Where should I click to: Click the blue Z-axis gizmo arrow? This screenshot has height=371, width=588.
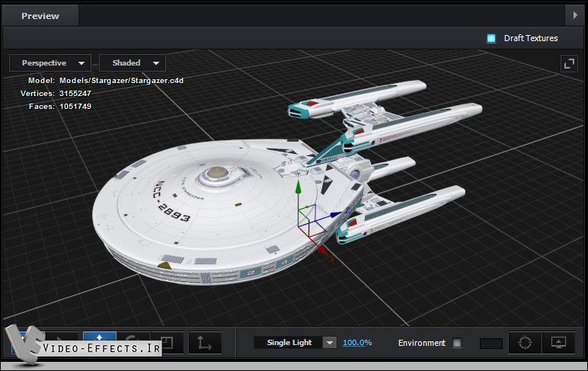tap(336, 215)
